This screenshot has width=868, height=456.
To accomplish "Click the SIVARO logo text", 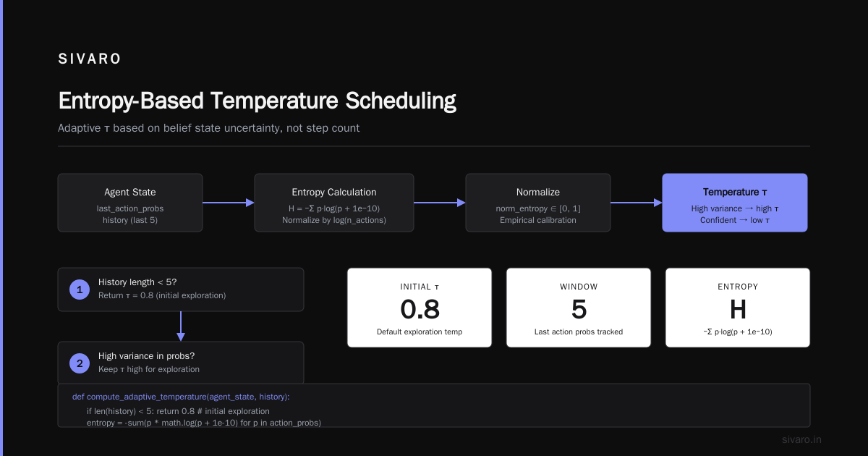I will tap(90, 59).
